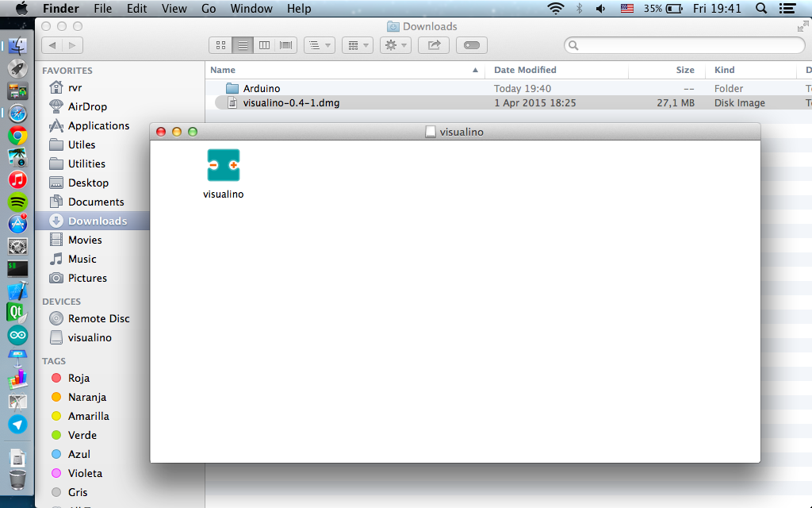812x508 pixels.
Task: Enter full screen via Downloads window arrows
Action: click(x=803, y=26)
